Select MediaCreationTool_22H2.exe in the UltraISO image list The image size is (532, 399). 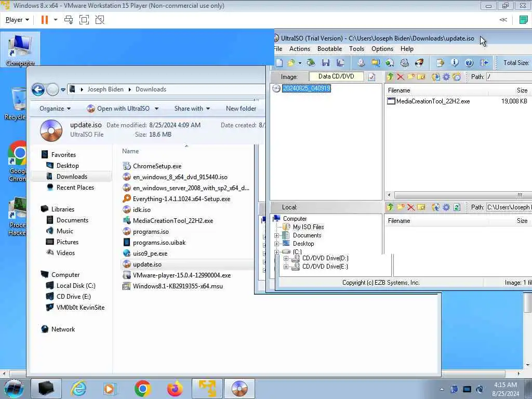pos(433,101)
